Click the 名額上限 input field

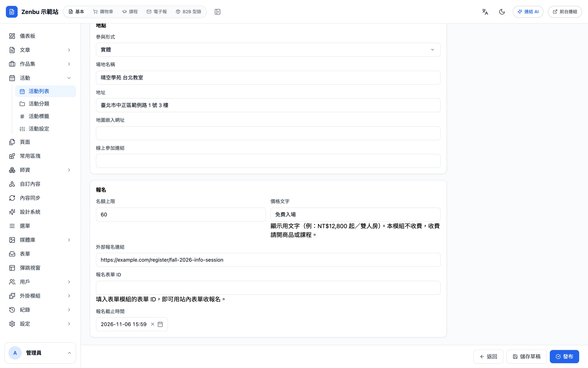tap(181, 214)
